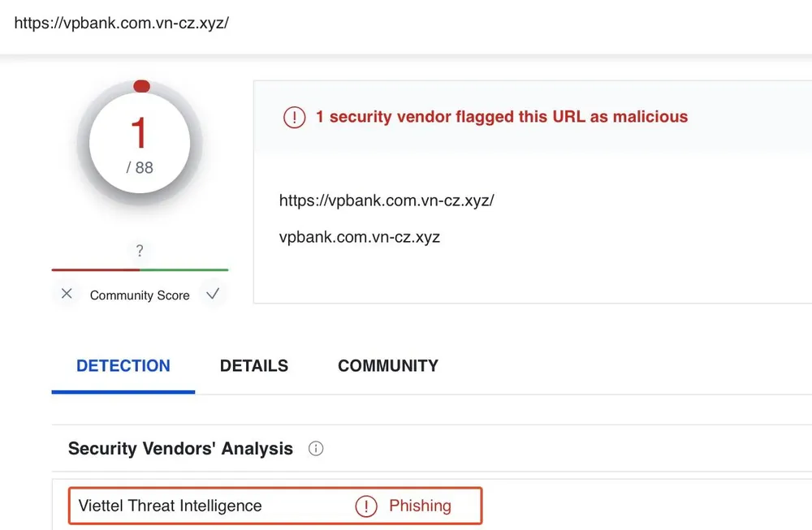Click the info icon beside Security Vendors' Analysis
This screenshot has height=530, width=812.
tap(316, 448)
